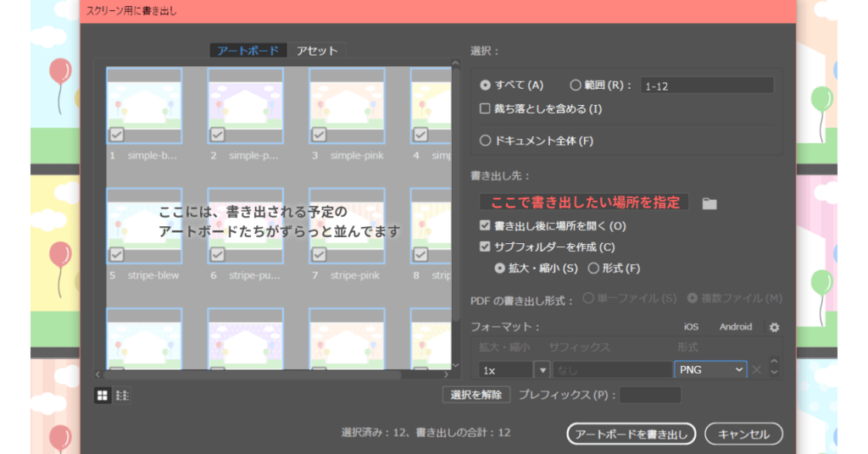Screen dimensions: 868x454
Task: Click the プレフィックス input field
Action: pos(650,395)
